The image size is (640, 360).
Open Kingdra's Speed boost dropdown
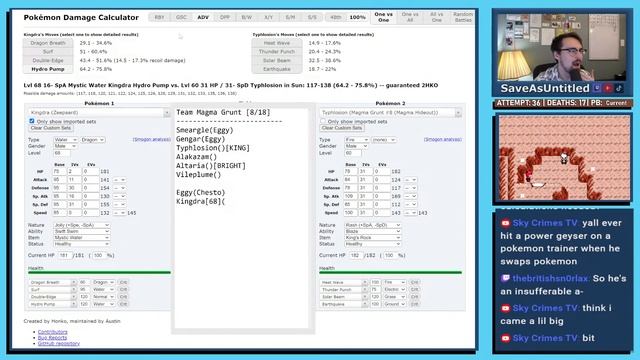(119, 213)
